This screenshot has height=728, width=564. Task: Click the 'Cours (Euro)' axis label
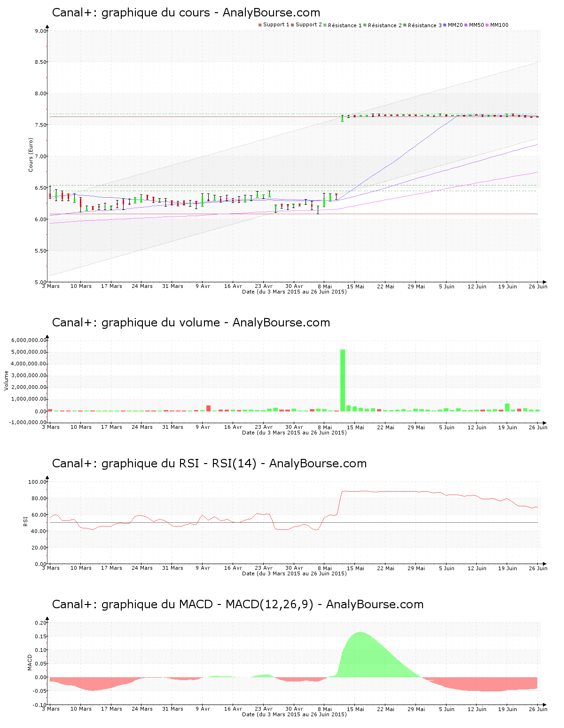tap(31, 155)
